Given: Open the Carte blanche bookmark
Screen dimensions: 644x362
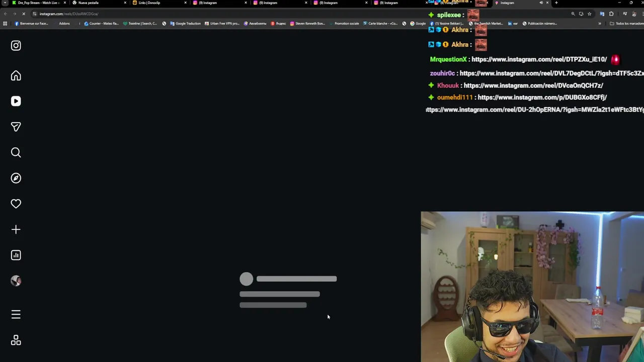Looking at the screenshot, I should tap(380, 23).
